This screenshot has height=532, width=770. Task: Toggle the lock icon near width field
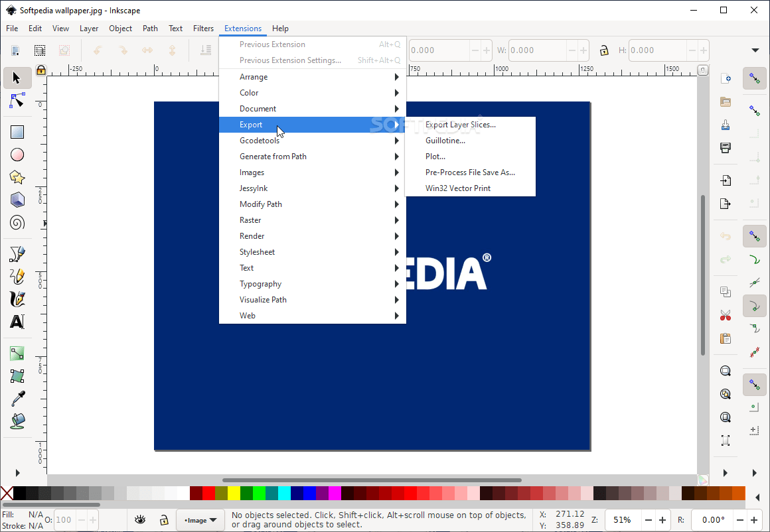(x=603, y=50)
